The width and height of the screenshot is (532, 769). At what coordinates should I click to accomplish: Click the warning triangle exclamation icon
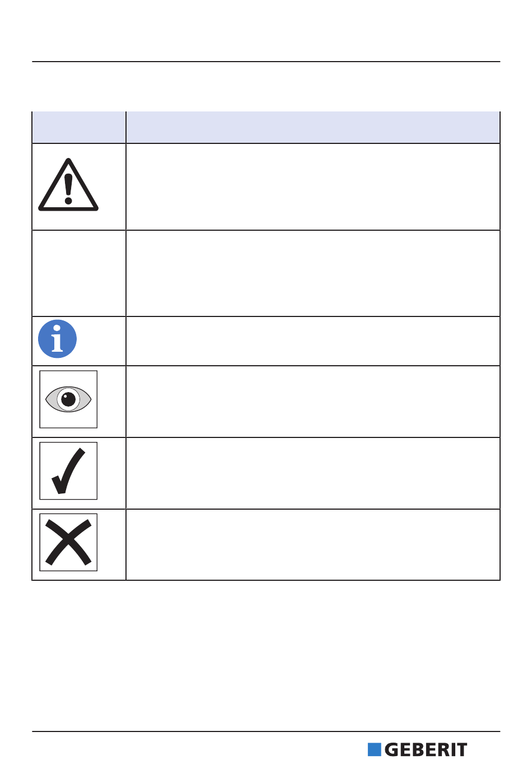pos(68,185)
